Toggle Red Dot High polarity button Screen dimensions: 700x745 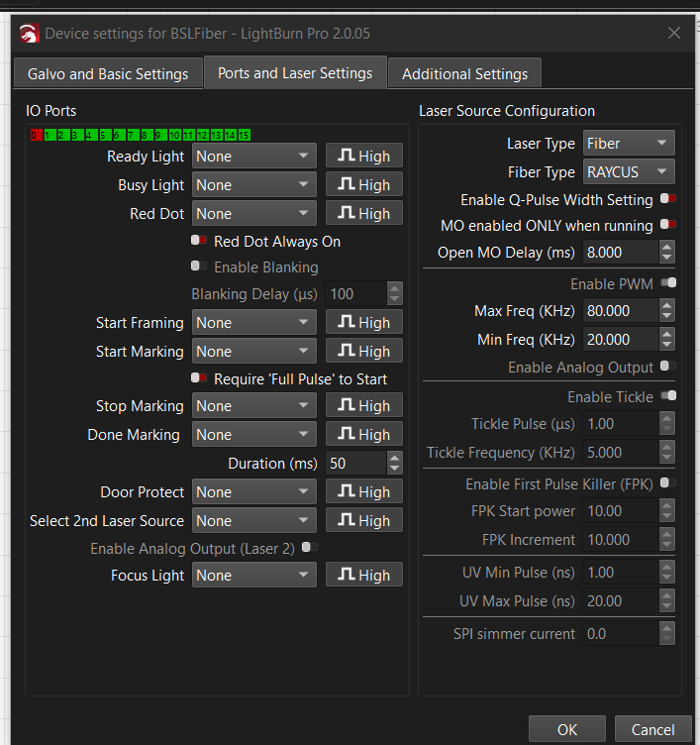click(363, 214)
